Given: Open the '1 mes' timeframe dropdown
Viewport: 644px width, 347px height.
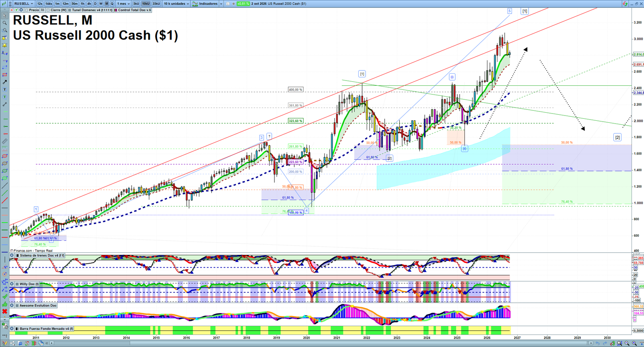Looking at the screenshot, I should click(123, 4).
